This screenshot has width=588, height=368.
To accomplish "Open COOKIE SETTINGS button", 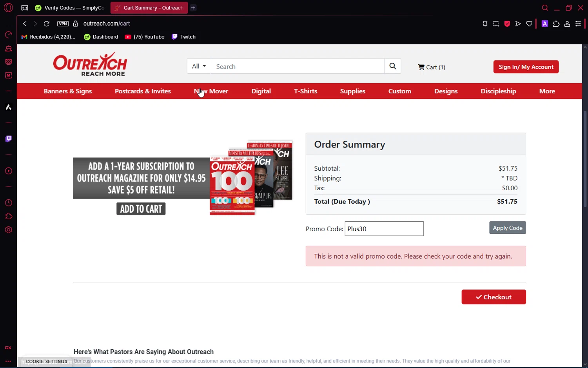I will pos(46,361).
